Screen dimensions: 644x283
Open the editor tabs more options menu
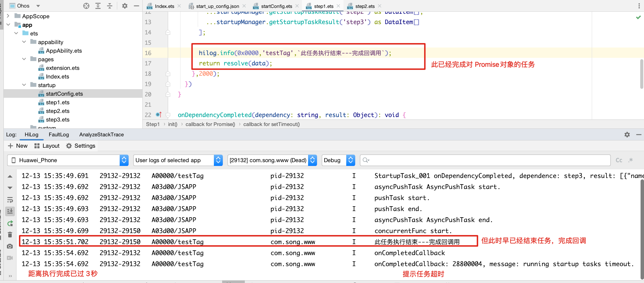click(x=639, y=6)
